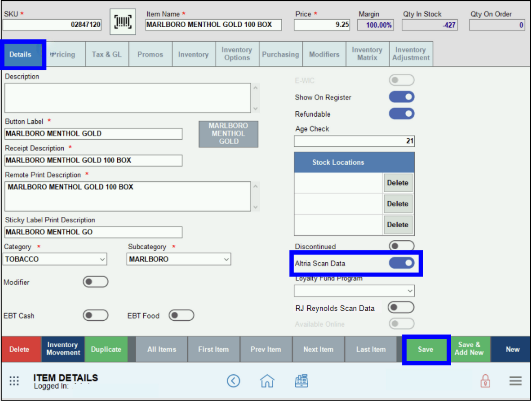
Task: Click the Price field
Action: pyautogui.click(x=322, y=25)
